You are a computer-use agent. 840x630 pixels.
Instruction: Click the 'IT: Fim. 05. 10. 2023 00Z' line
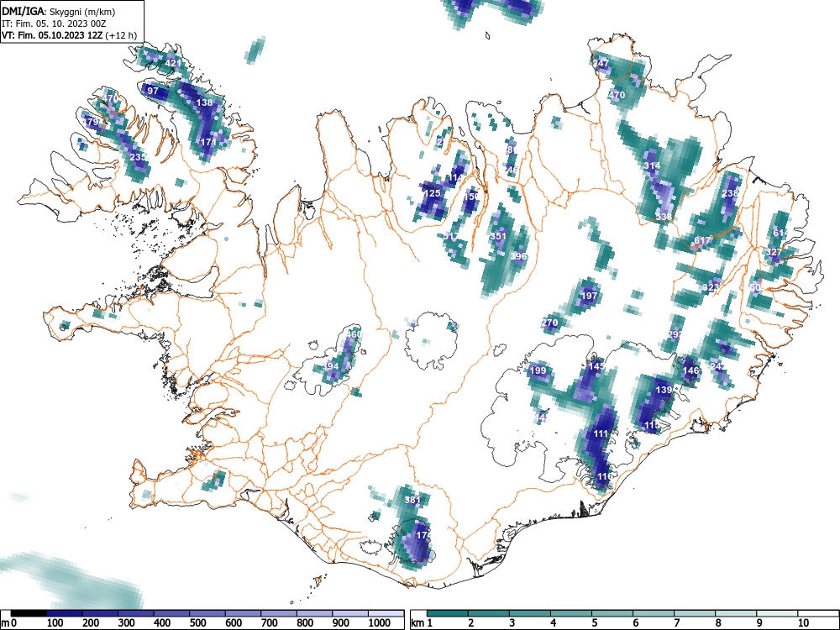tap(54, 24)
